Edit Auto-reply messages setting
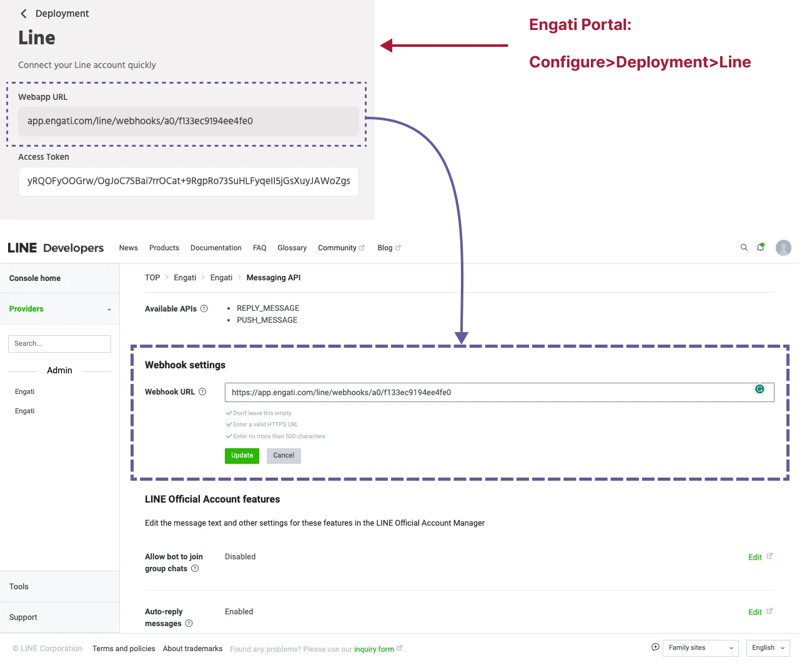 [760, 612]
